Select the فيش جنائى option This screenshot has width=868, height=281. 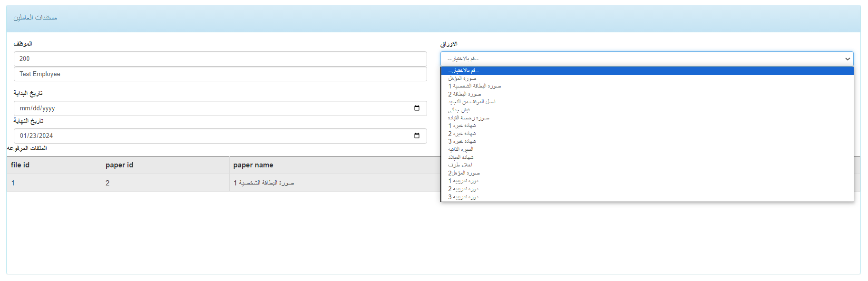tap(459, 110)
